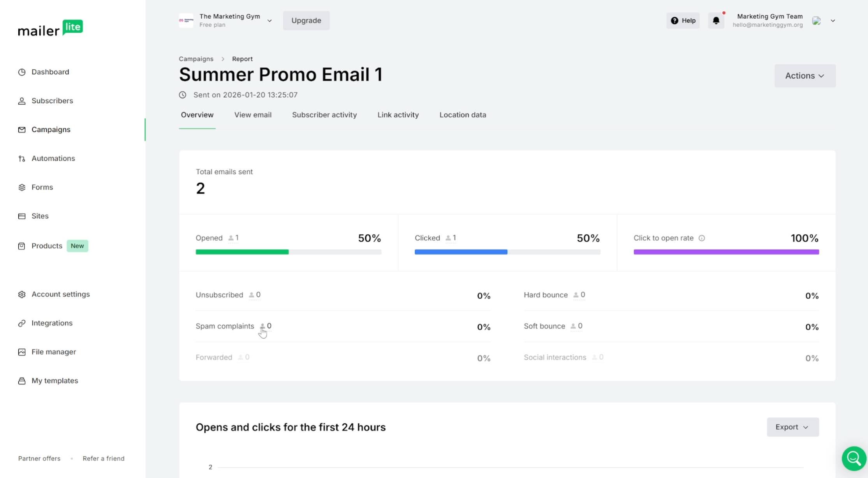Follow the Refer a friend link
Viewport: 868px width, 478px height.
tap(103, 458)
